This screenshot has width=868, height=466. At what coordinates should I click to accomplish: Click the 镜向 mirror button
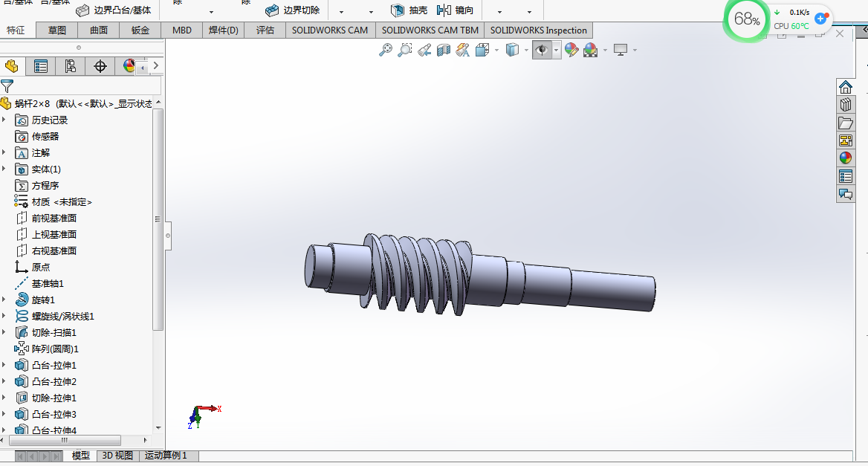[x=455, y=10]
